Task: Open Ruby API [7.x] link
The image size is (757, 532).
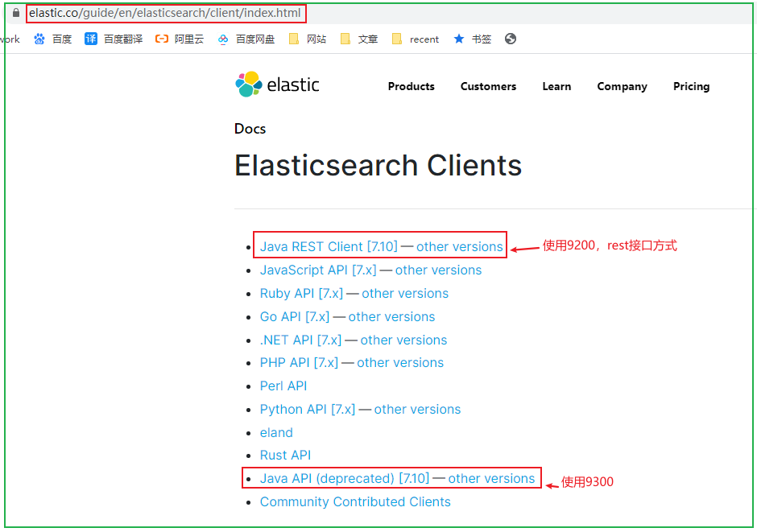Action: (x=301, y=293)
